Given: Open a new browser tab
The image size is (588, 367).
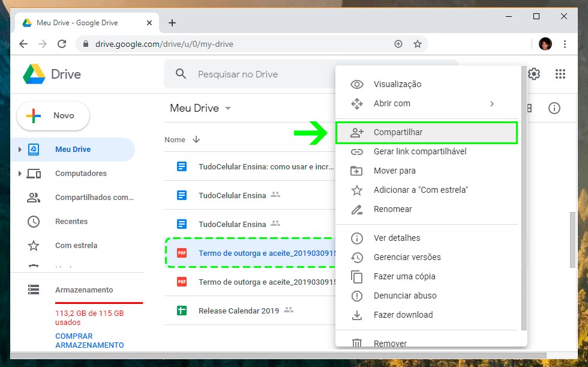Looking at the screenshot, I should coord(172,23).
